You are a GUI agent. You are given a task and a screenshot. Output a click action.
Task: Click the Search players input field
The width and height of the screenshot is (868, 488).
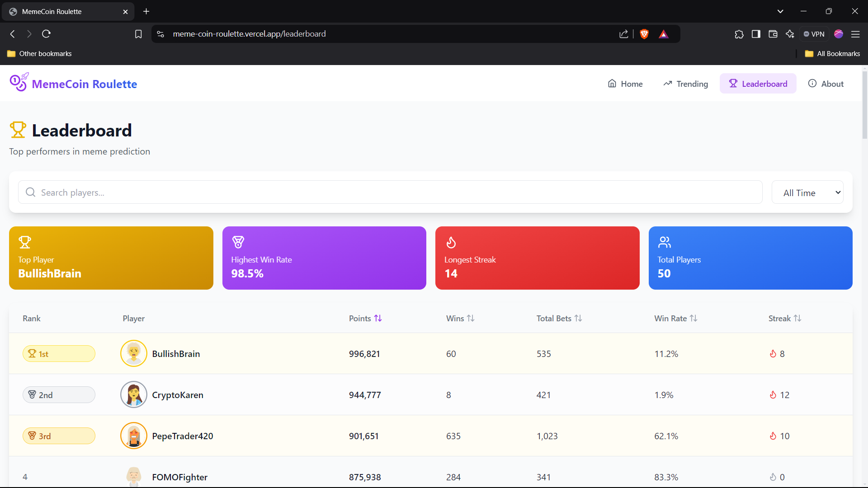(x=389, y=192)
